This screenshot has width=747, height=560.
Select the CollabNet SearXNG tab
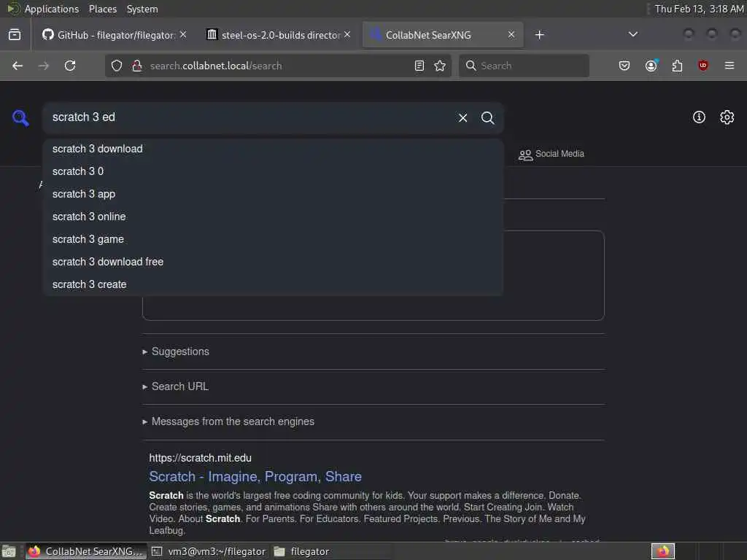pyautogui.click(x=443, y=35)
